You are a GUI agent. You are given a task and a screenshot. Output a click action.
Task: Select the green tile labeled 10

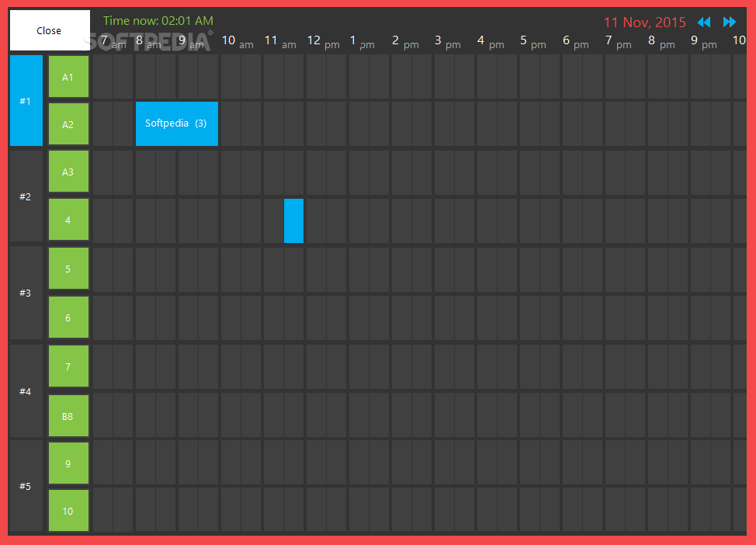68,510
